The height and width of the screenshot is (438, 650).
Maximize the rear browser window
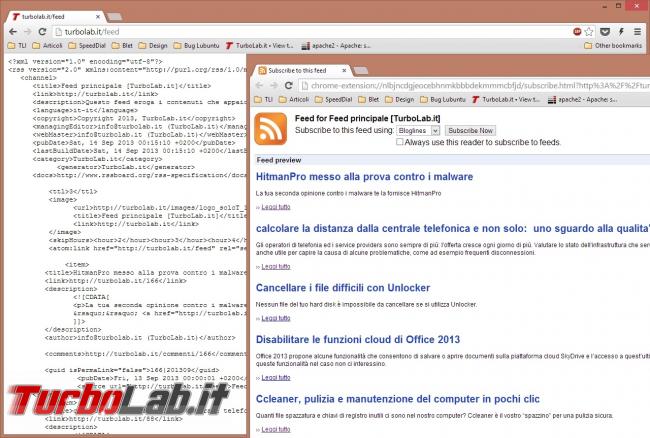(x=618, y=5)
